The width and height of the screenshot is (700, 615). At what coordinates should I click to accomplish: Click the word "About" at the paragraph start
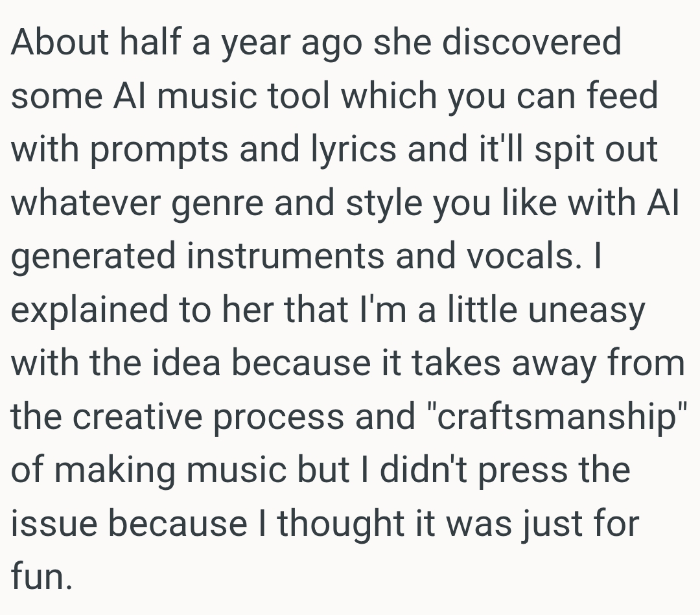[x=60, y=43]
